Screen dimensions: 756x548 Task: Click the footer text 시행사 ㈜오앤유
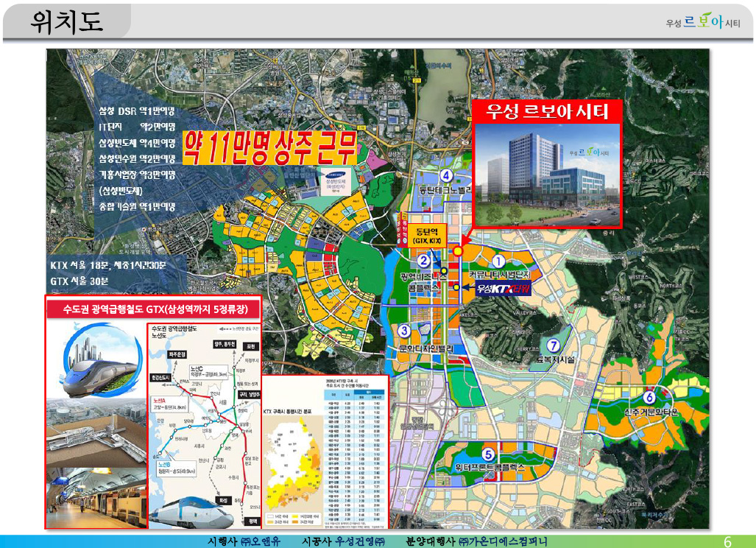pos(244,541)
